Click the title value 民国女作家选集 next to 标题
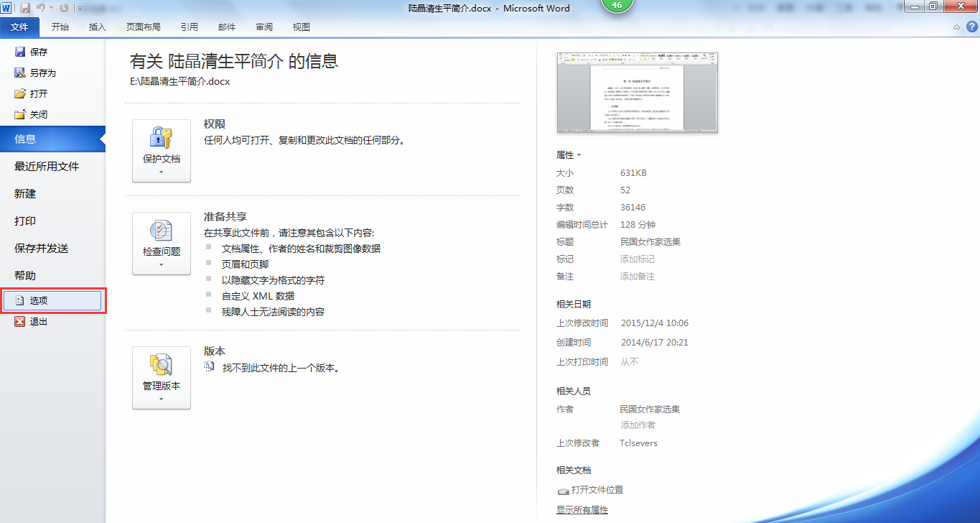980x523 pixels. 650,242
